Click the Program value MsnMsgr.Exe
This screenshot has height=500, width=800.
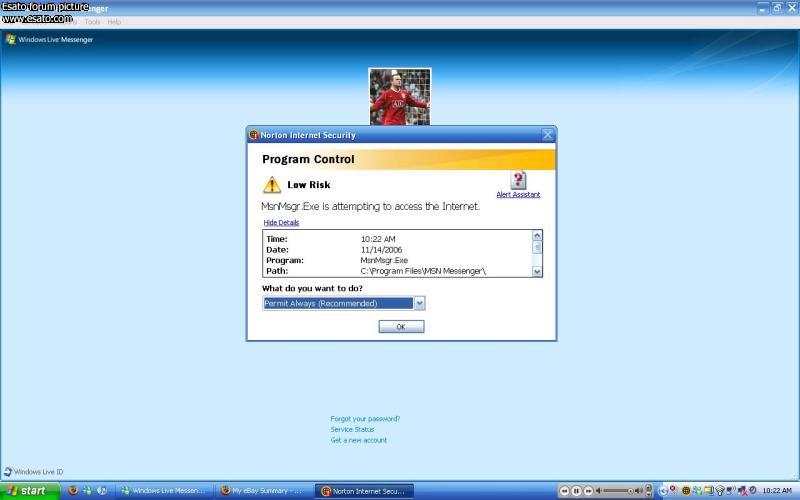click(384, 260)
